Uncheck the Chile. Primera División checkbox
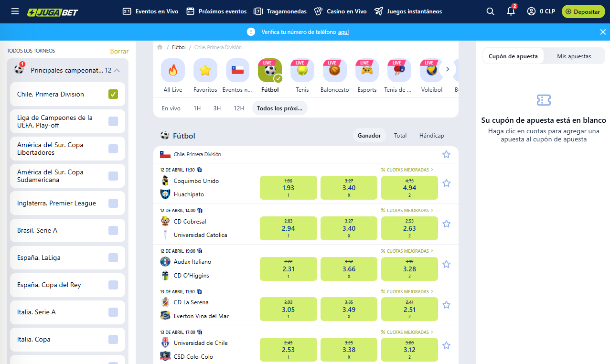This screenshot has width=610, height=364. 113,94
